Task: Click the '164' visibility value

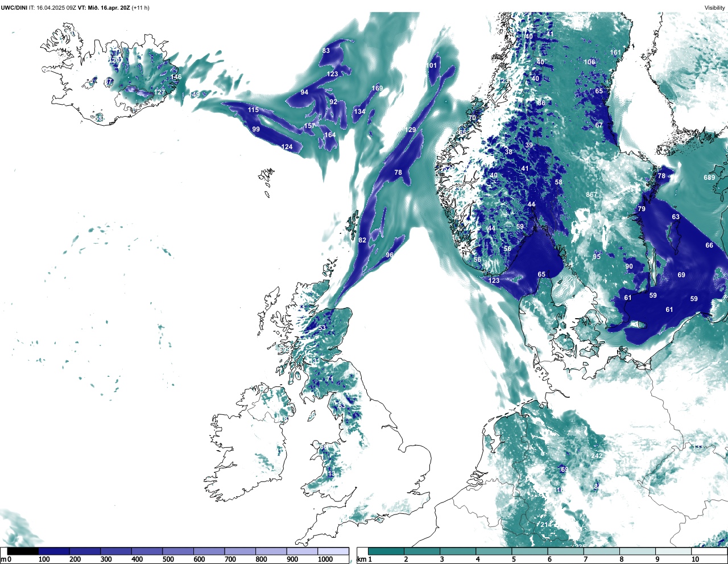Action: coord(330,135)
